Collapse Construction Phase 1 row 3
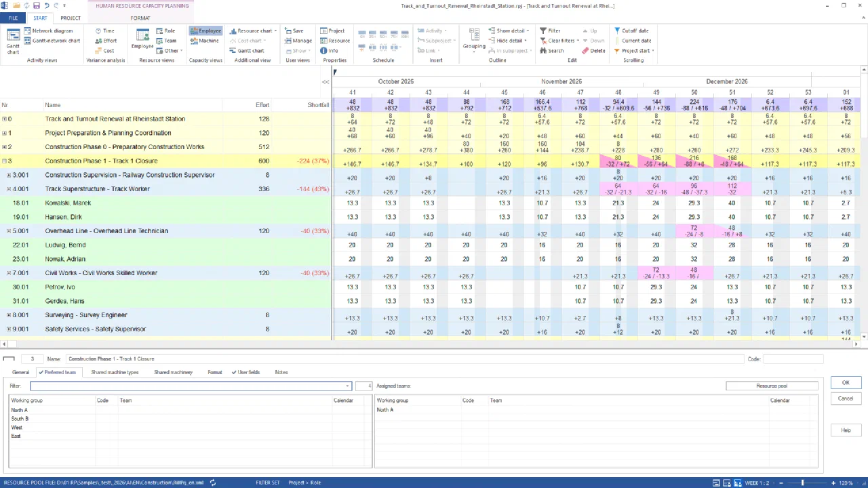 click(4, 161)
